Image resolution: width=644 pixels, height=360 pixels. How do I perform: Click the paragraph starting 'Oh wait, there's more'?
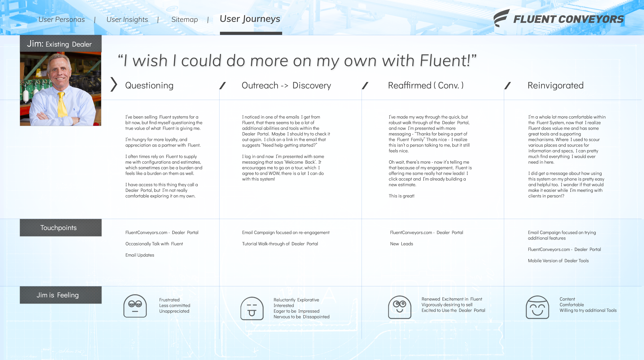click(430, 173)
